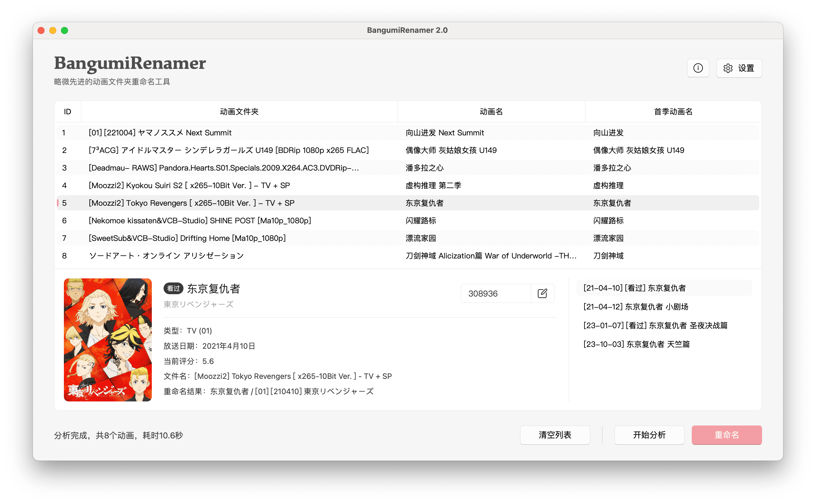Image resolution: width=816 pixels, height=504 pixels.
Task: Open settings with the gear button
Action: point(739,68)
